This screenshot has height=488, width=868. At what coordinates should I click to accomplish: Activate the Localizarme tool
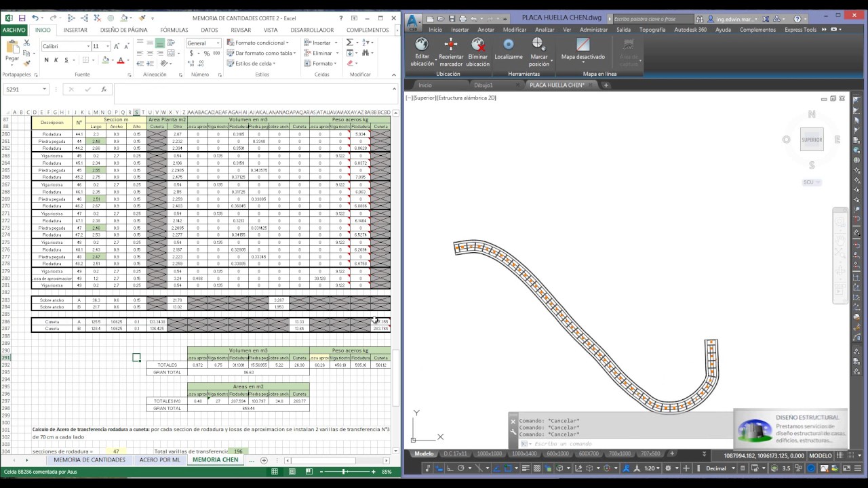coord(508,45)
